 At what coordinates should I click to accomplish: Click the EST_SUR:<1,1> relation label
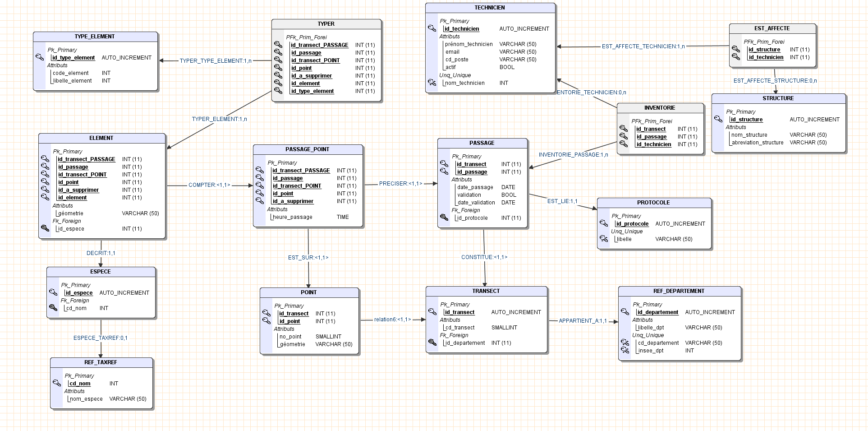pyautogui.click(x=308, y=258)
